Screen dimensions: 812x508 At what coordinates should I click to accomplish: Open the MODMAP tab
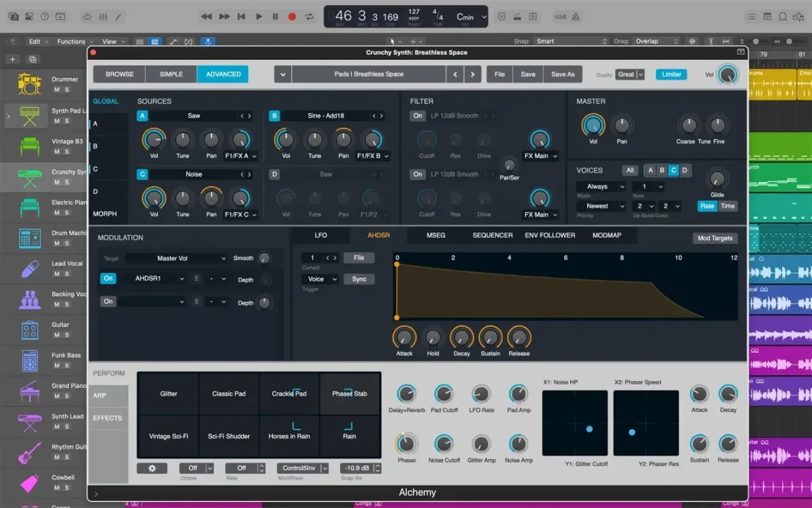pyautogui.click(x=606, y=236)
